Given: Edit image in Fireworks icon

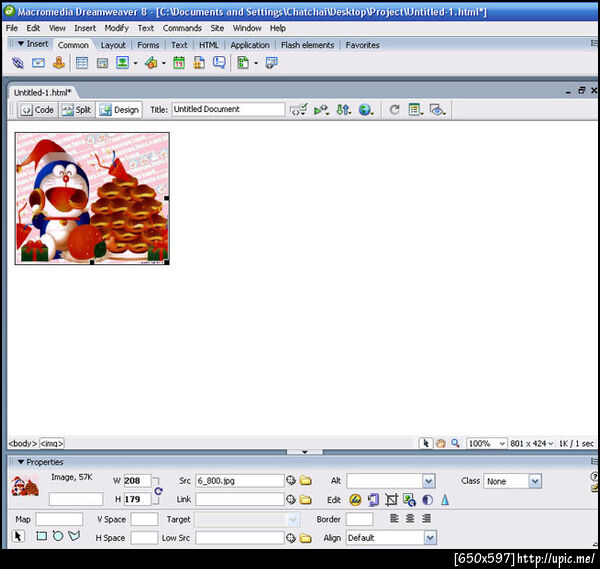Looking at the screenshot, I should (x=355, y=500).
